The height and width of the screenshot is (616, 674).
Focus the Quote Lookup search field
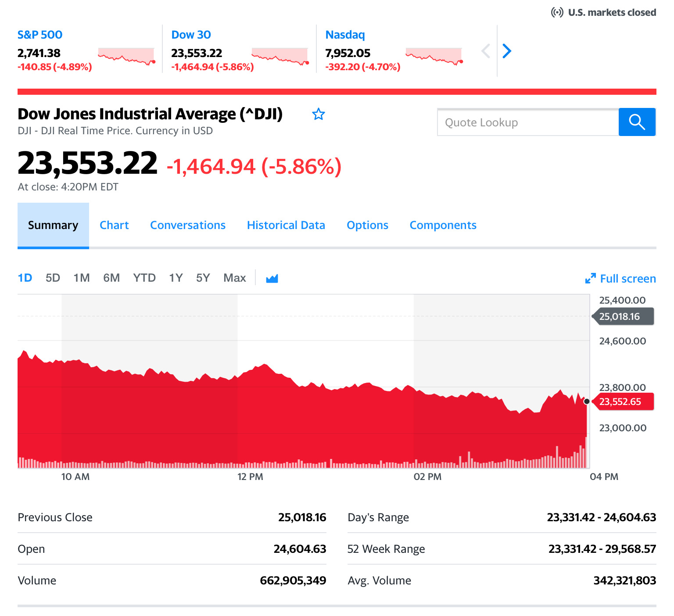pos(528,122)
